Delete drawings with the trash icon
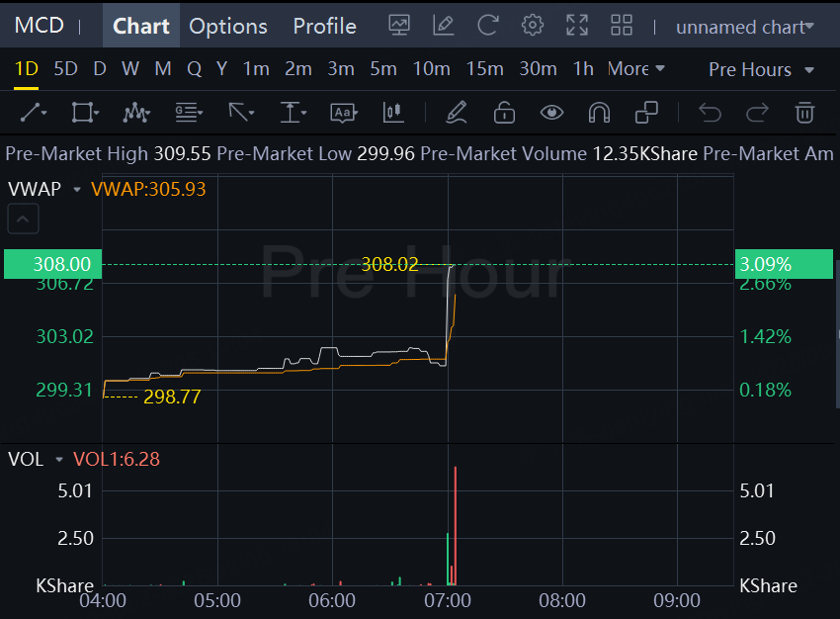 click(804, 113)
